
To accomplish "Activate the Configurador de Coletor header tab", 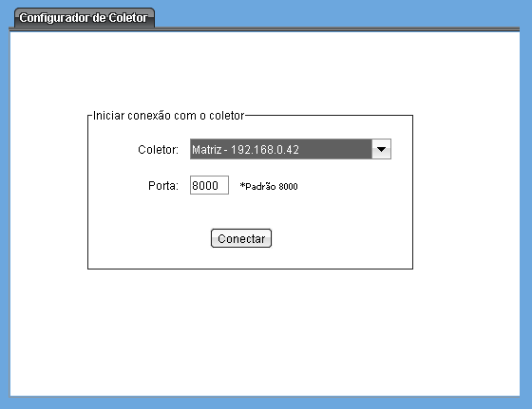I will (85, 18).
